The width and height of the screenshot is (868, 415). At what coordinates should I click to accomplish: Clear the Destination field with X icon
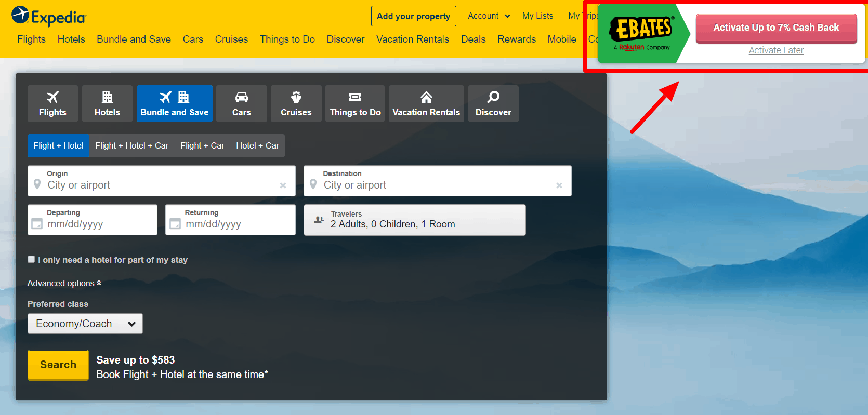[559, 185]
